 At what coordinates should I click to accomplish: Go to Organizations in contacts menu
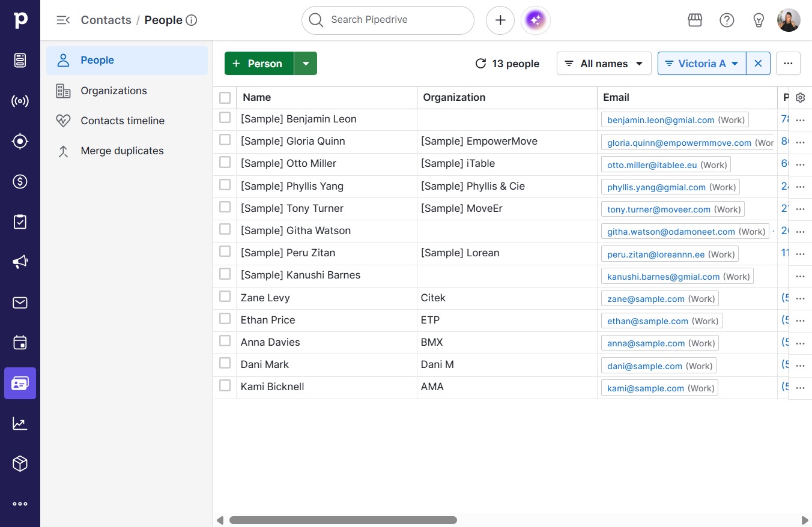(127, 91)
